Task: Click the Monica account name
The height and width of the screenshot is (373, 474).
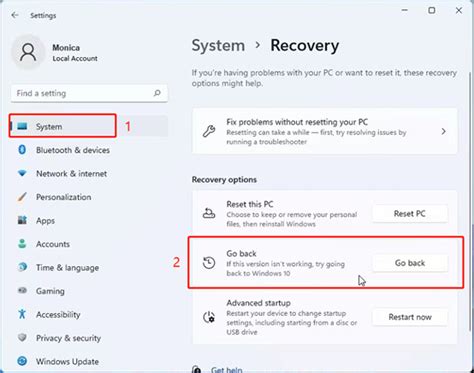Action: (66, 48)
